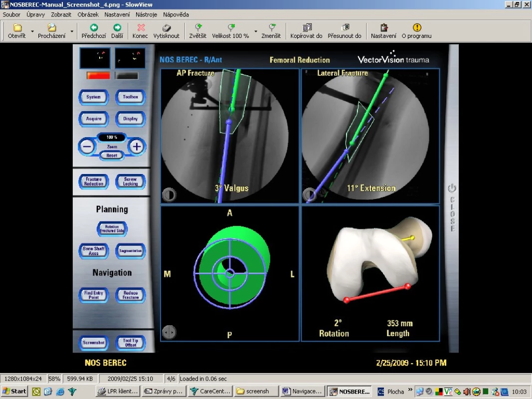Viewport: 532px width, 399px height.
Task: Click the zoom Reset button
Action: pyautogui.click(x=112, y=156)
